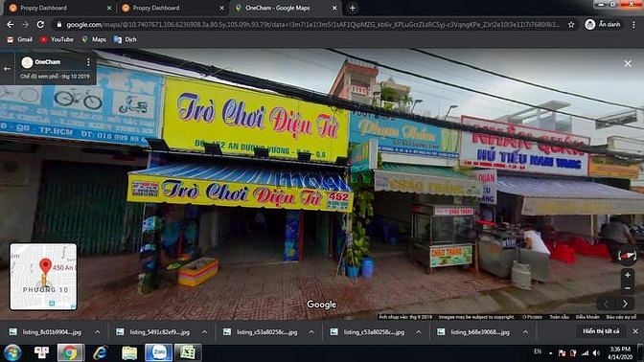
Task: Open OneCham Street View options menu
Action: click(88, 62)
